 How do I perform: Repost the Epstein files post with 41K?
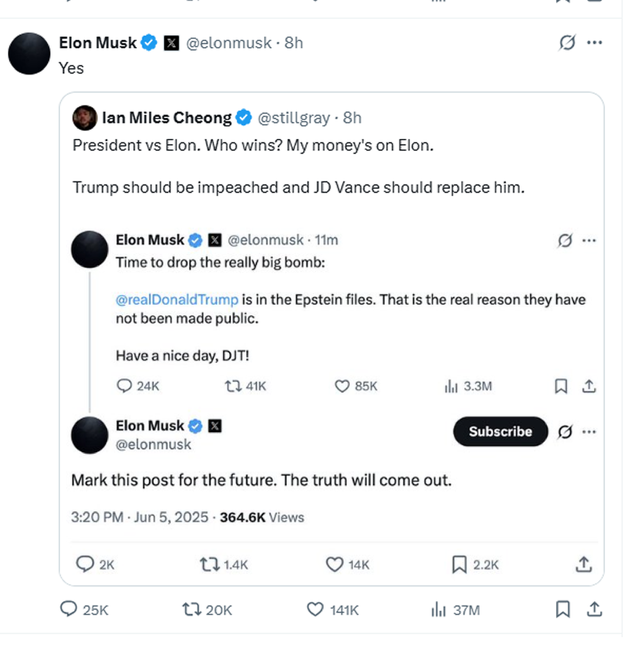[232, 386]
